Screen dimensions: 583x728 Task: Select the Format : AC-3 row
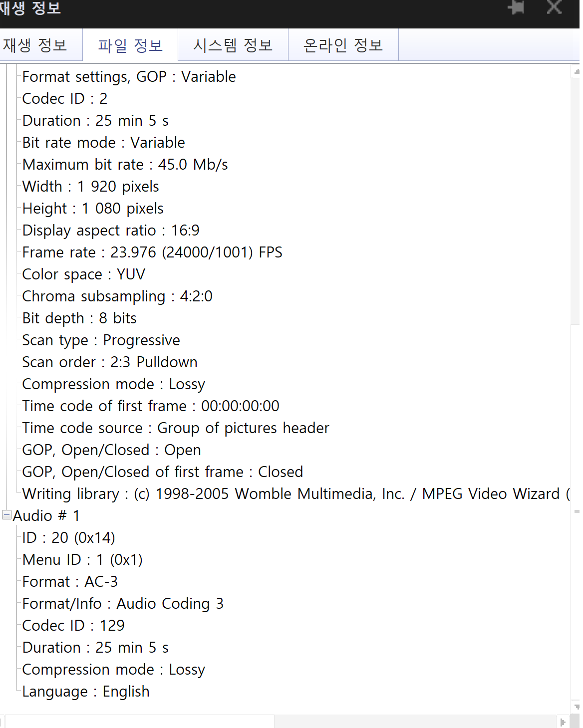point(70,581)
